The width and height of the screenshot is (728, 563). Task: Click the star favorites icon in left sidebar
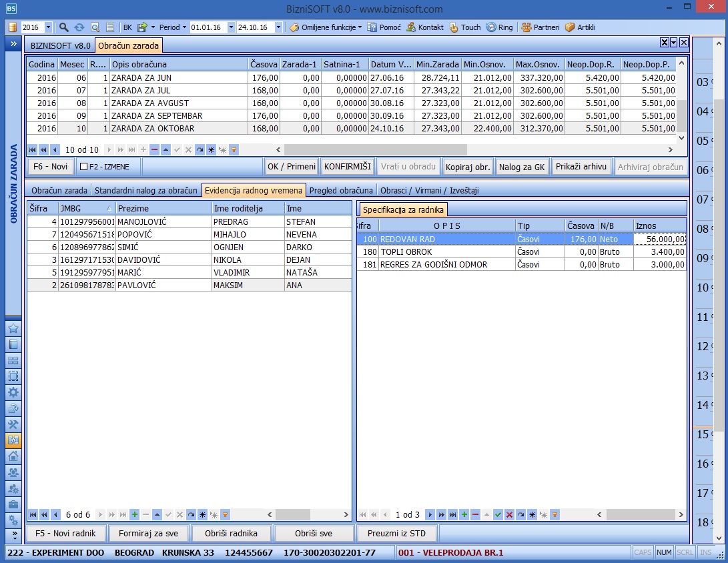click(13, 329)
